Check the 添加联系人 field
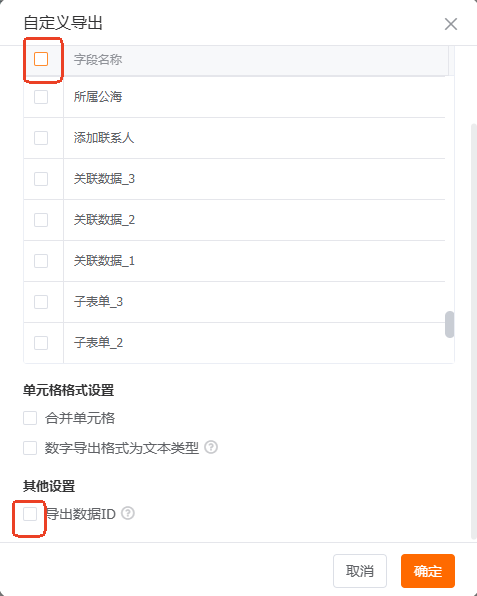Viewport: 477px width, 596px height. tap(41, 138)
